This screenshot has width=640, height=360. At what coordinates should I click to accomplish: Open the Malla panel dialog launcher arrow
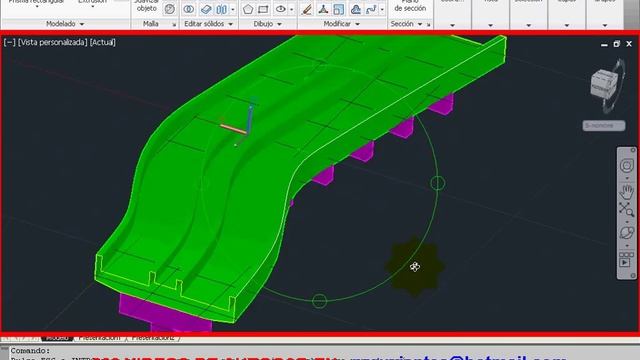point(174,24)
